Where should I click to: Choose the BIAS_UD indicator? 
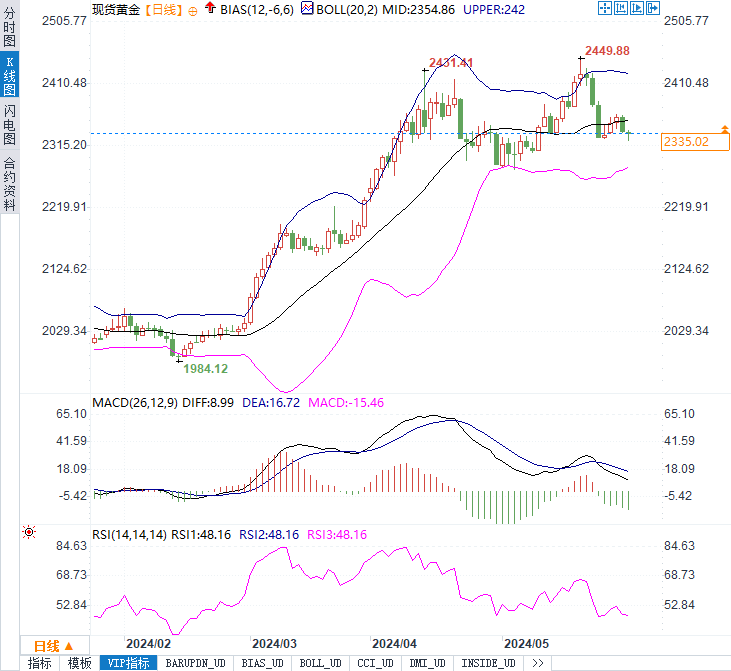(x=262, y=663)
